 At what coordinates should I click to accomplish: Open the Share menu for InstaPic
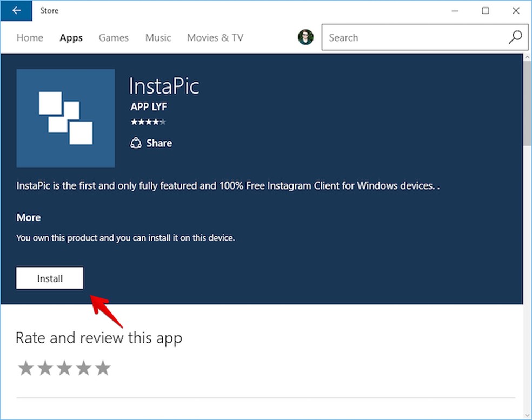tap(151, 143)
